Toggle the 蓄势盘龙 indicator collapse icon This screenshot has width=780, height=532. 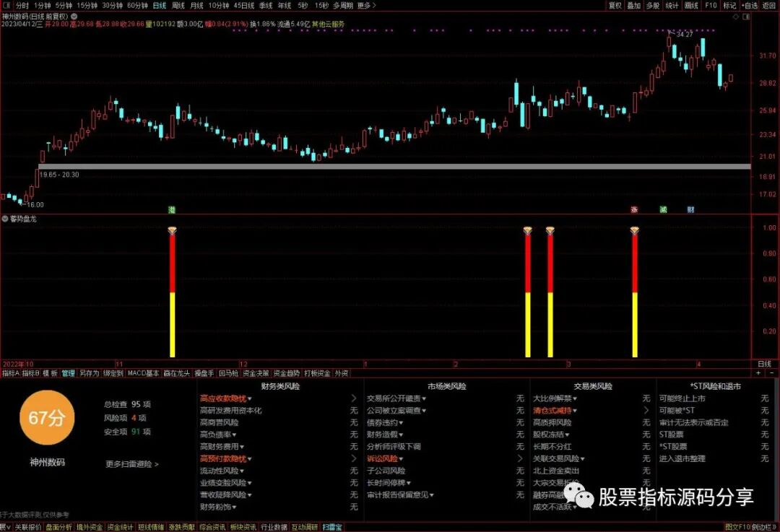(5, 219)
